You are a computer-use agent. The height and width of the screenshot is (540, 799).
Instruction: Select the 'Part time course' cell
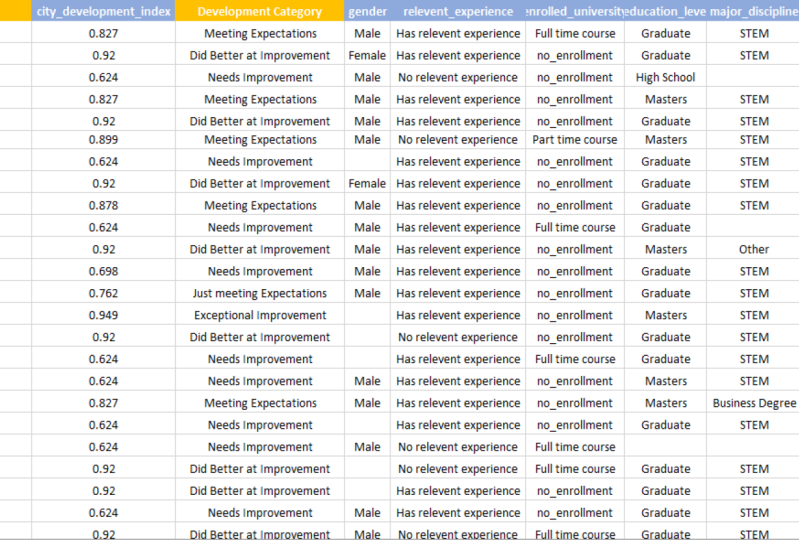point(575,140)
